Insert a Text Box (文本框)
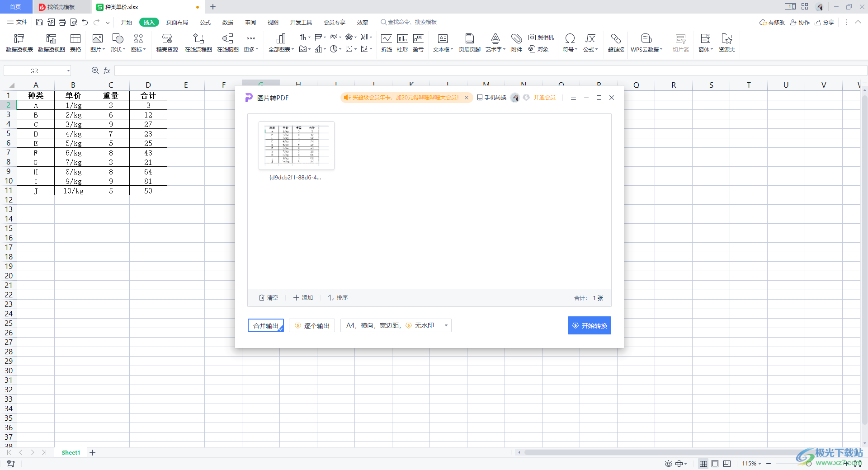 click(x=443, y=43)
